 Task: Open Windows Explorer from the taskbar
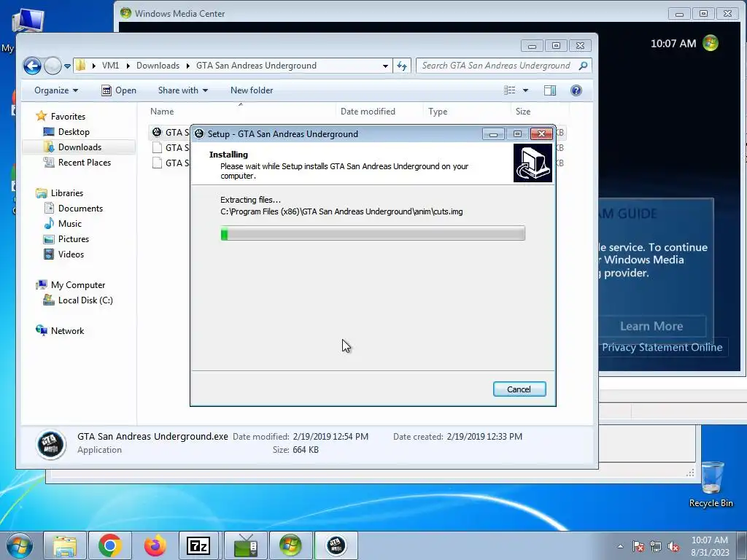click(65, 545)
